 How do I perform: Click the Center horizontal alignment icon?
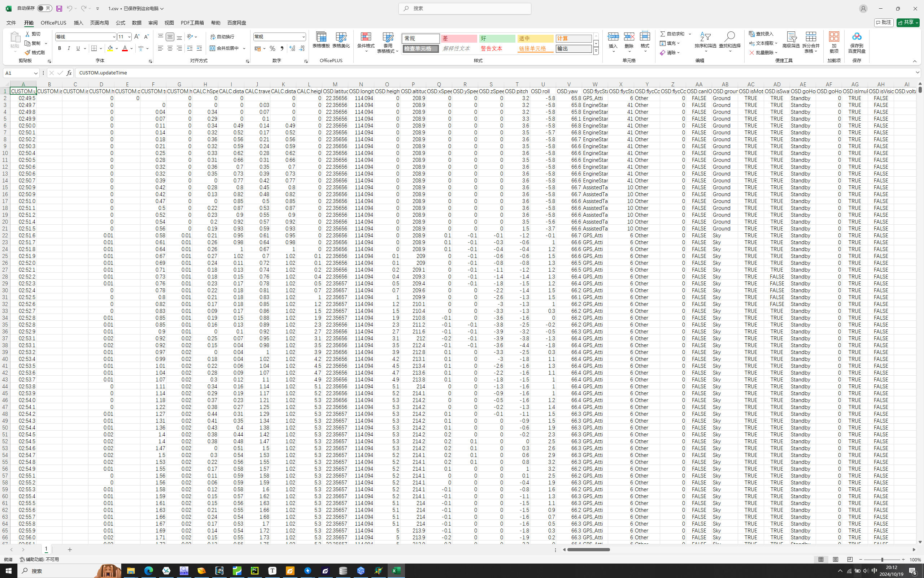(x=170, y=48)
